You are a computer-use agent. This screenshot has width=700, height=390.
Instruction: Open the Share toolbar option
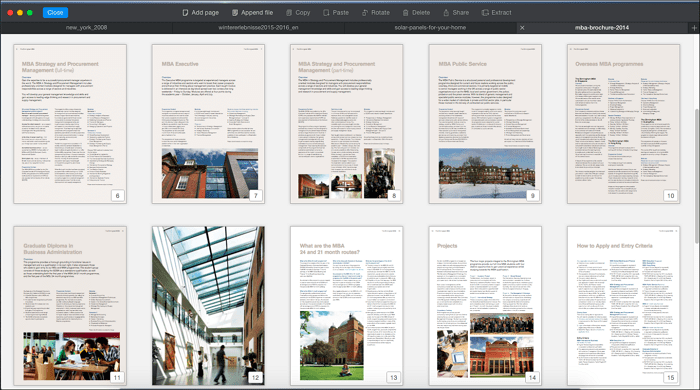click(x=446, y=12)
